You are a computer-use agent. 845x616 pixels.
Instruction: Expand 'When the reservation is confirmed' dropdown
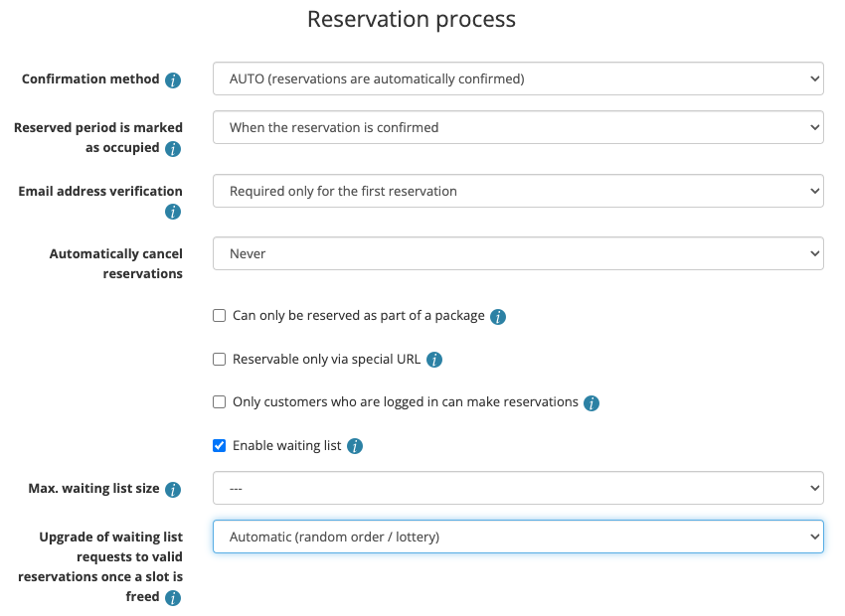(x=518, y=127)
